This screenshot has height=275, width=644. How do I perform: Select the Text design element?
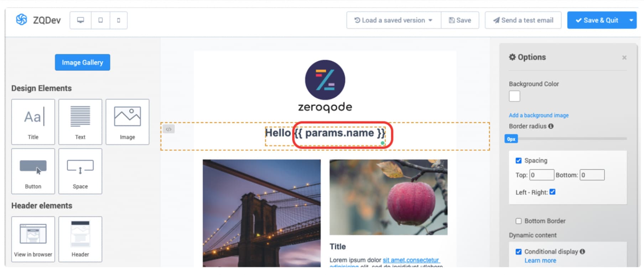pyautogui.click(x=80, y=122)
